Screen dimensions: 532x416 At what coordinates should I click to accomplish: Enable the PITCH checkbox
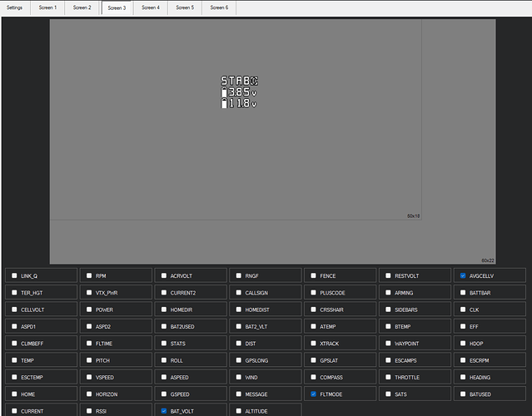coord(89,360)
